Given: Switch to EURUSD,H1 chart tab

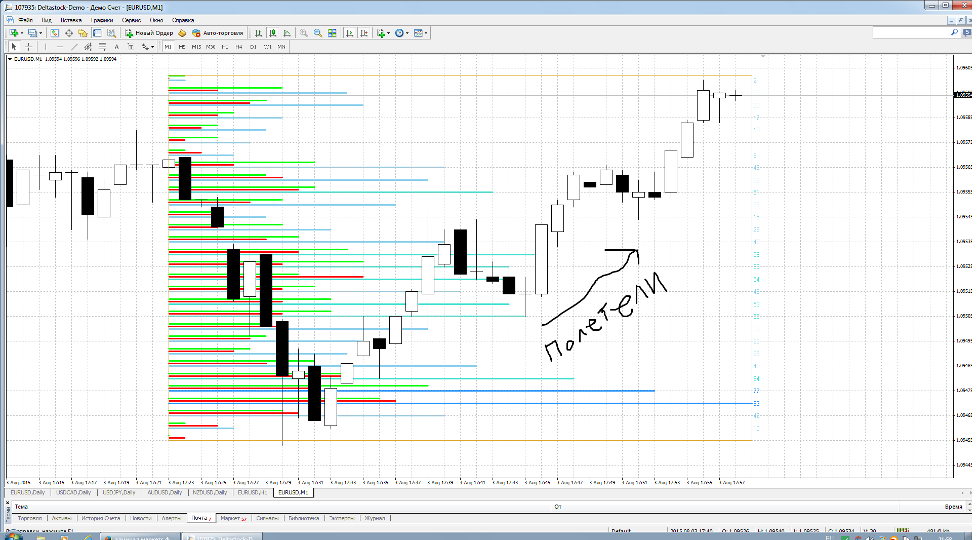Looking at the screenshot, I should click(253, 492).
